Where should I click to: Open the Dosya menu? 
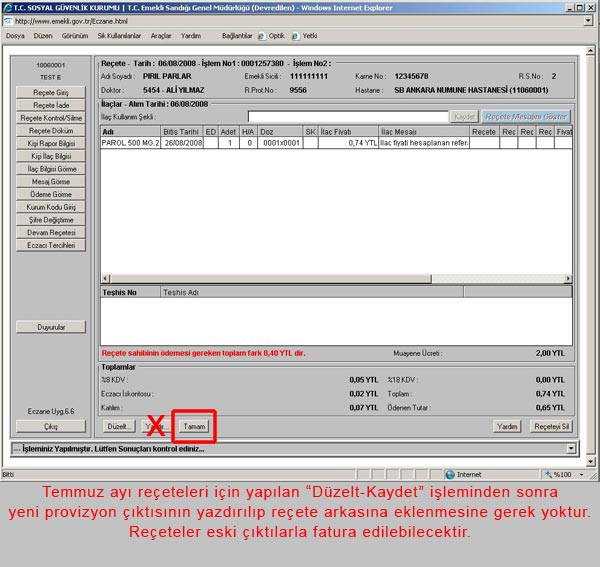[15, 35]
